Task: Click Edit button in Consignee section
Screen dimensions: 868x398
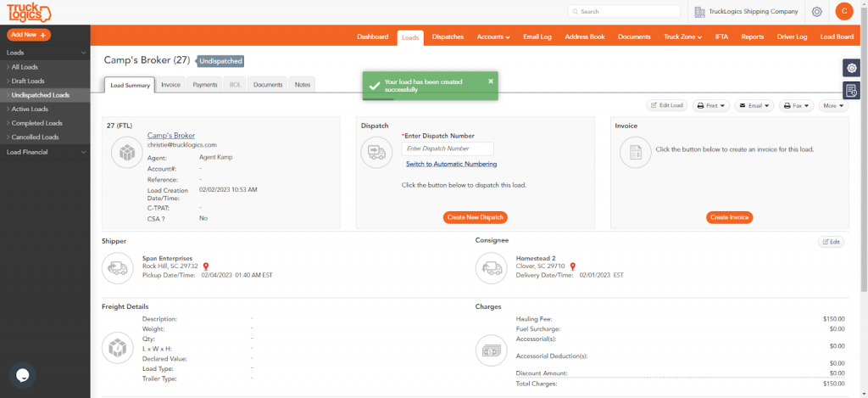Action: click(x=831, y=242)
